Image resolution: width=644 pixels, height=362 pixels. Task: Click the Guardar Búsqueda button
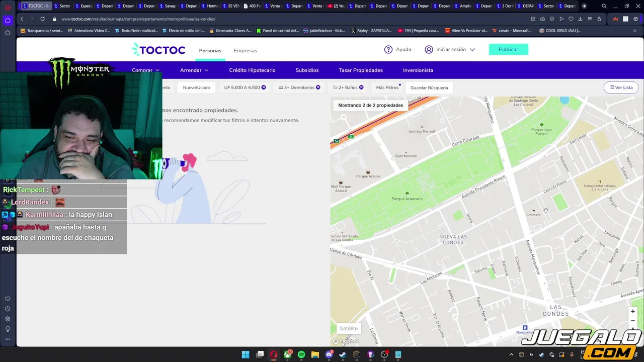point(429,87)
